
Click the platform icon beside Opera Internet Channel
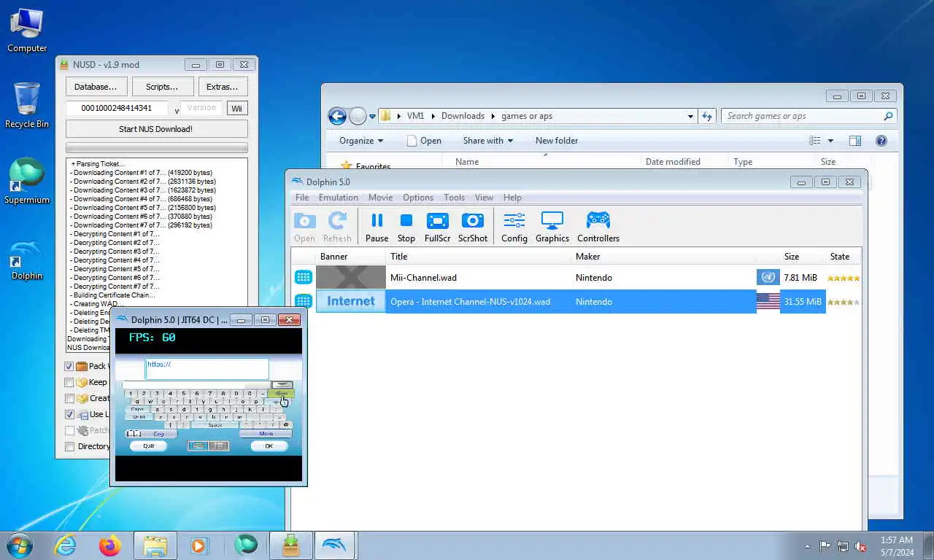(304, 301)
